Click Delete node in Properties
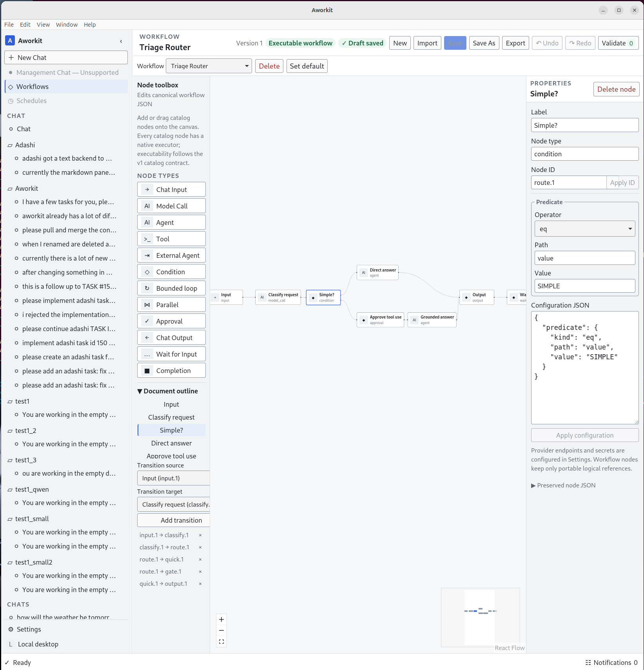Viewport: 644px width, 670px height. (x=616, y=89)
